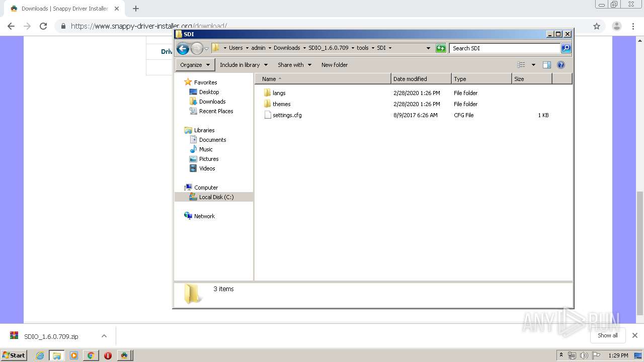Expand the download item options chevron

click(104, 336)
